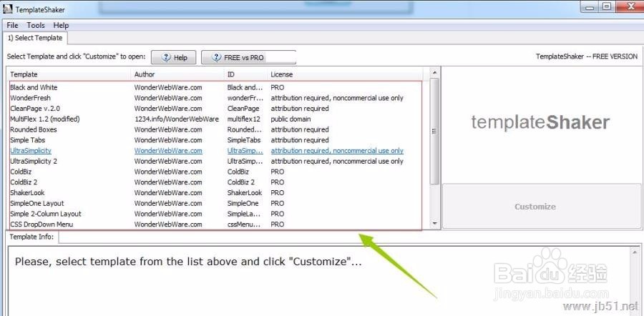The height and width of the screenshot is (316, 644).
Task: Click the ShakerLook ID cell
Action: 245,193
